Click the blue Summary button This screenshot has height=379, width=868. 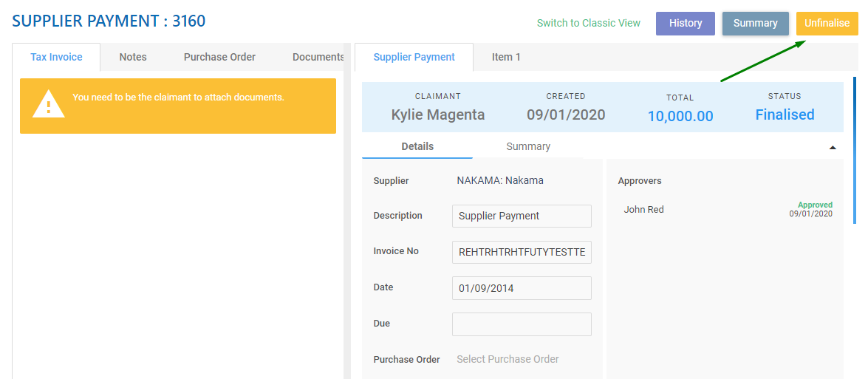[755, 23]
